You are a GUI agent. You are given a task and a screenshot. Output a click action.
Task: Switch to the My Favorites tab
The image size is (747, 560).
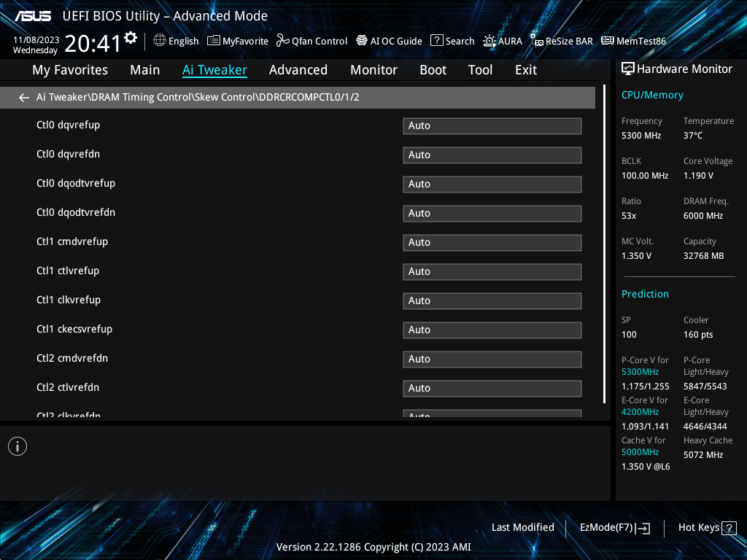tap(70, 70)
